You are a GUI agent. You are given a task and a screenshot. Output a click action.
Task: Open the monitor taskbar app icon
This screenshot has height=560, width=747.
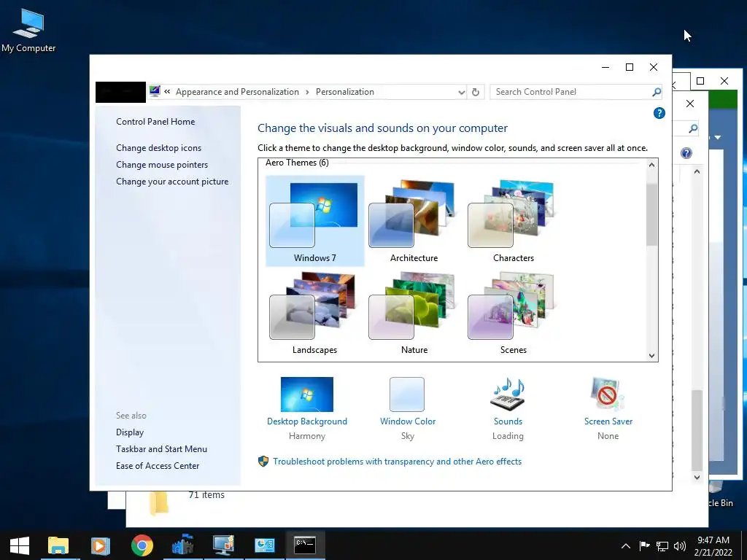(223, 545)
